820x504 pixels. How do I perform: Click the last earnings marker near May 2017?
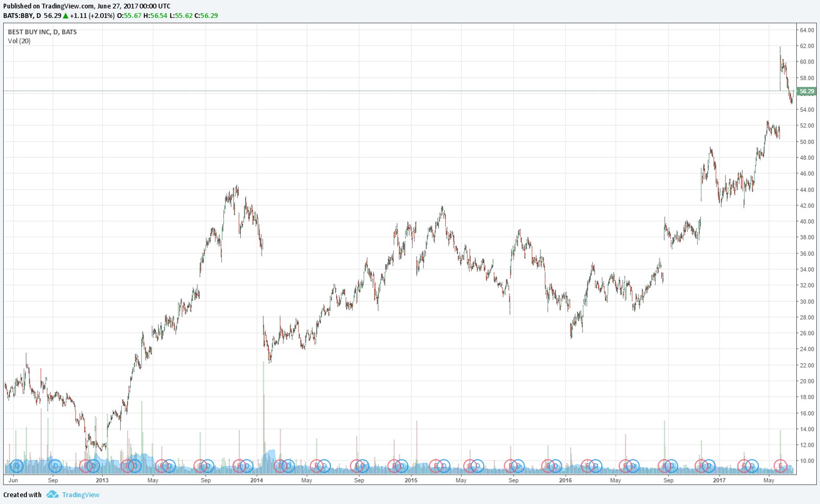[780, 466]
